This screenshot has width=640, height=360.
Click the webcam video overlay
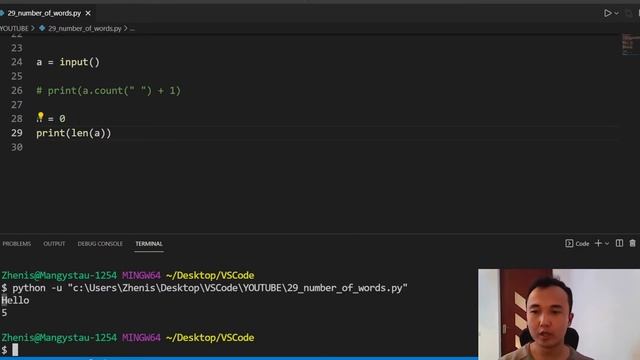coord(559,314)
